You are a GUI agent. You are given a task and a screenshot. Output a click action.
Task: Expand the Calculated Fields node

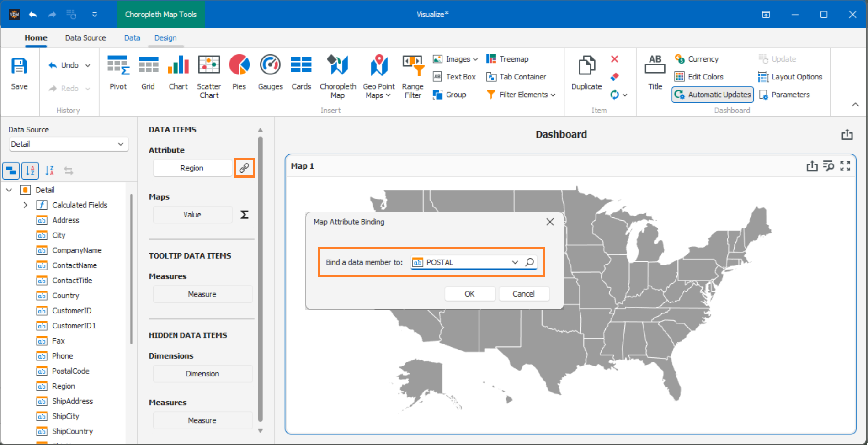point(26,205)
